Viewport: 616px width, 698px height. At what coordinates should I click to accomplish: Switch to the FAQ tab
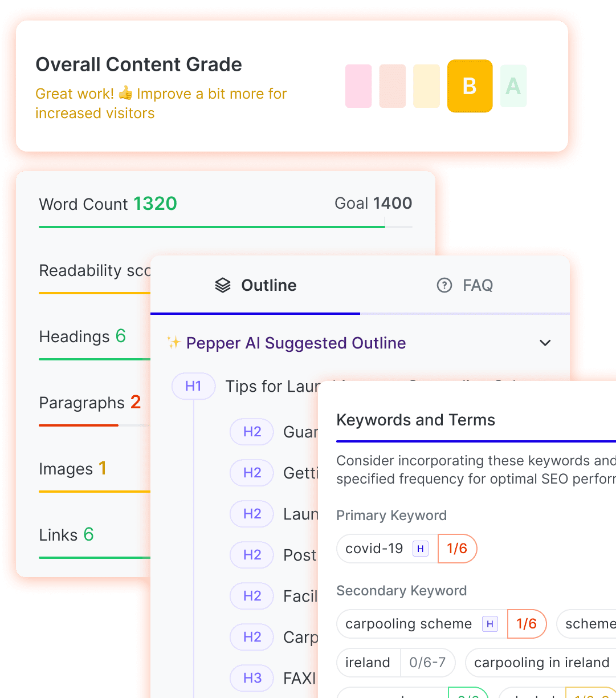pos(465,285)
